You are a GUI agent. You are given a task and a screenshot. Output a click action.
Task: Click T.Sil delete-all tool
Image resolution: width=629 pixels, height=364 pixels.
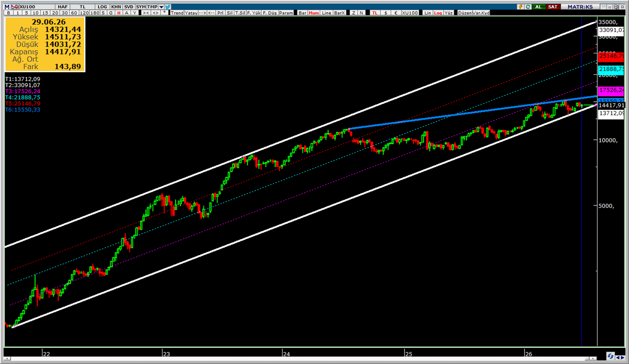click(x=240, y=13)
